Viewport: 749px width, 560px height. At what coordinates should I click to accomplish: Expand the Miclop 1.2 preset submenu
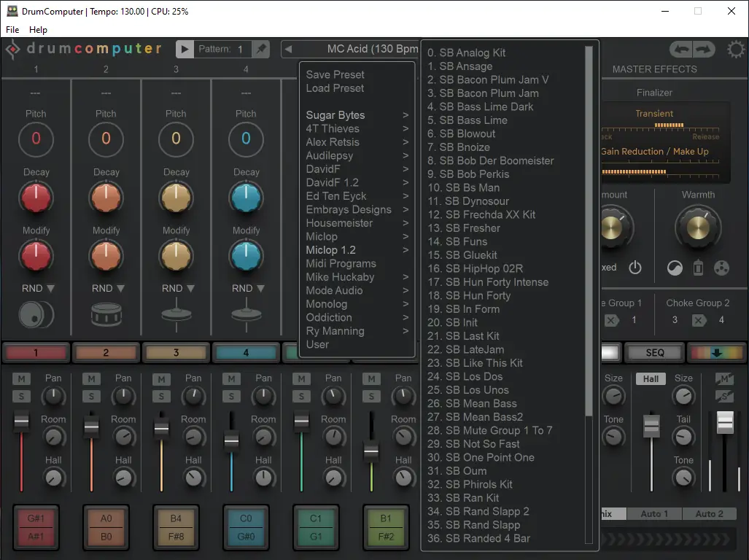(x=357, y=250)
